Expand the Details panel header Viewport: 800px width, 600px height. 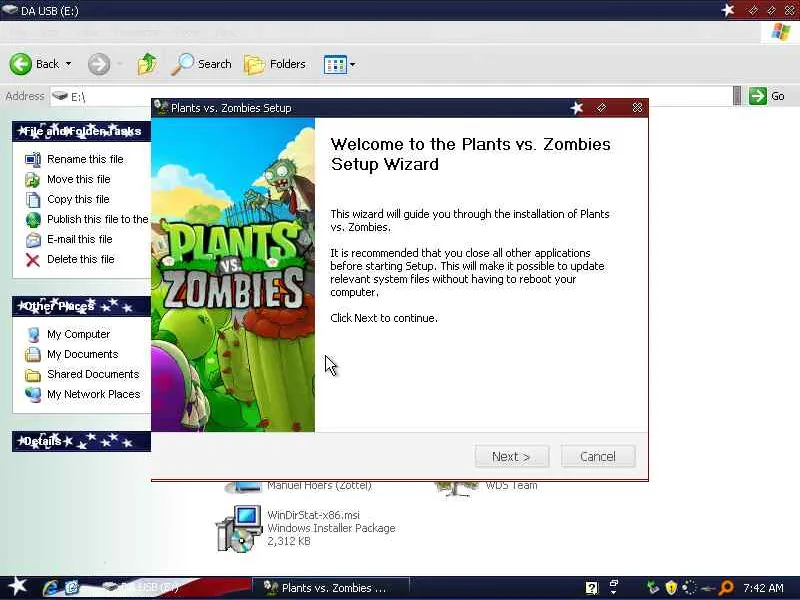82,441
